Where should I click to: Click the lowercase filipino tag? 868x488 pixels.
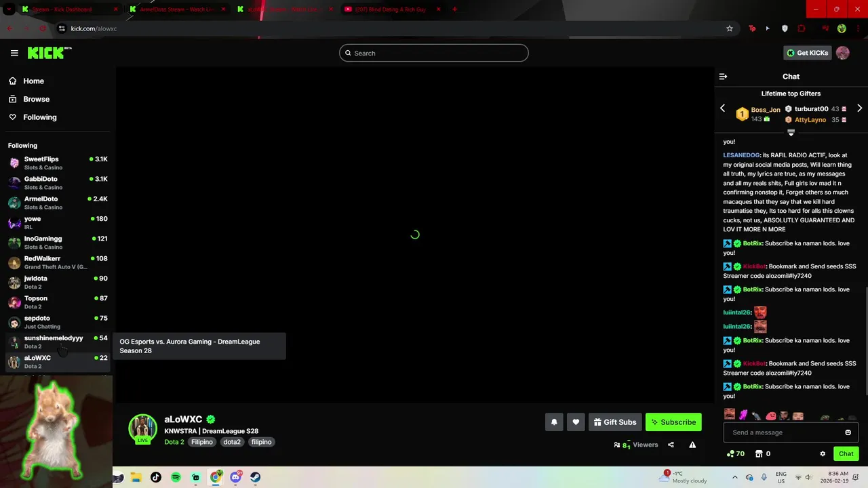tap(261, 442)
